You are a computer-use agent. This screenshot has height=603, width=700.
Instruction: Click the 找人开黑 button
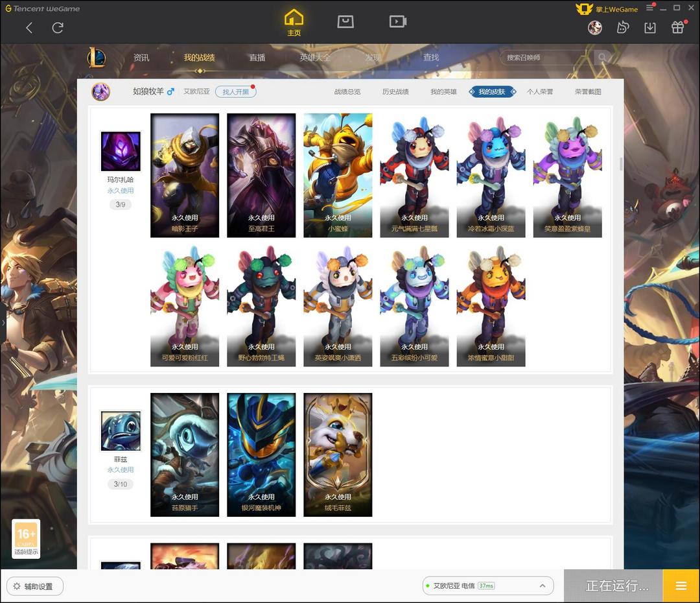coord(236,91)
